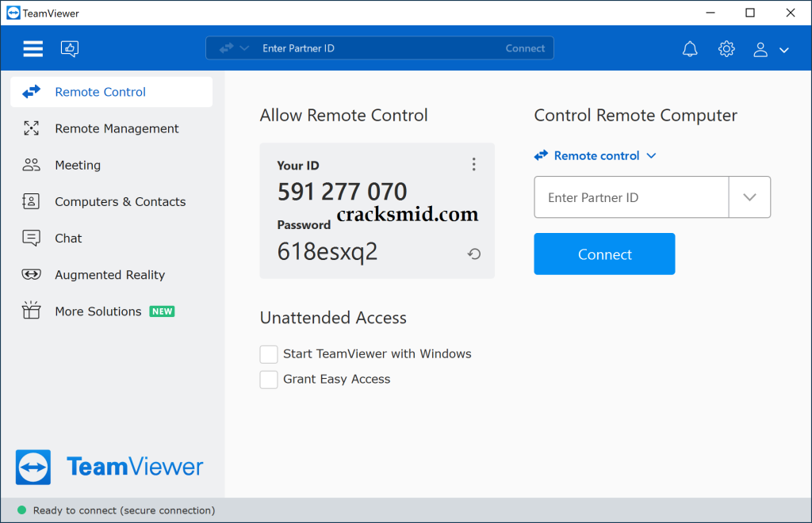The width and height of the screenshot is (812, 523).
Task: Minimize the TeamViewer window
Action: point(710,13)
